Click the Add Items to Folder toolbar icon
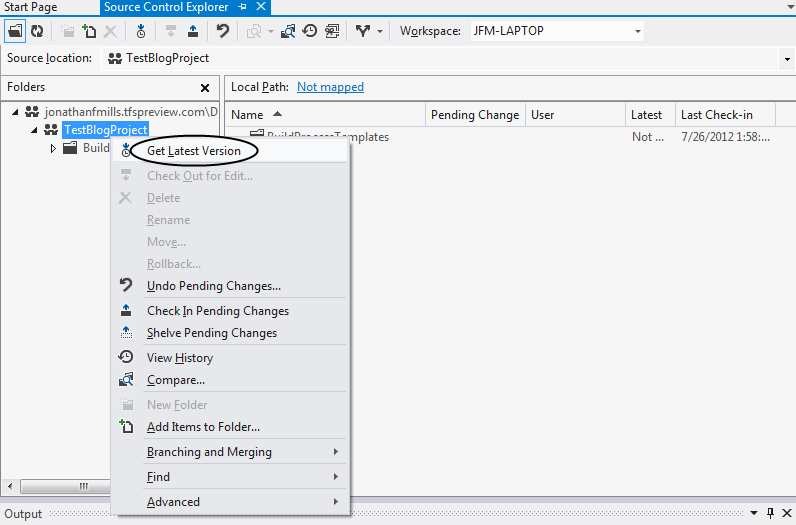Viewport: 796px width, 525px height. pyautogui.click(x=89, y=31)
